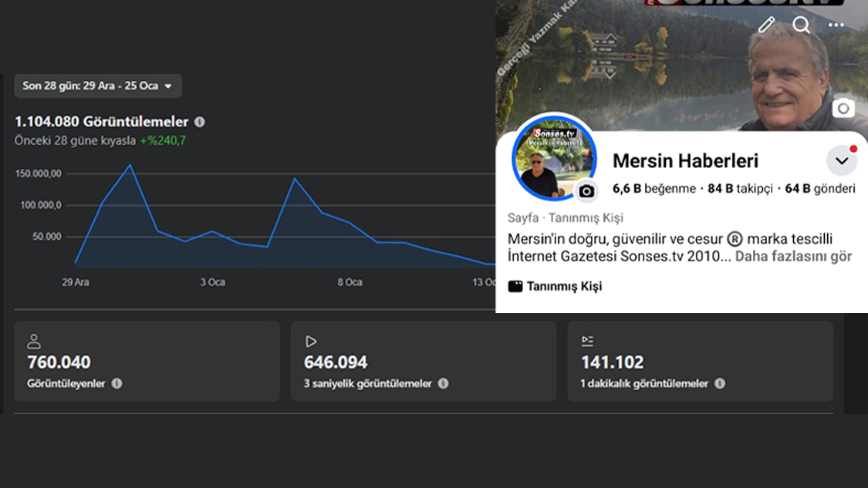Viewport: 868px width, 488px height.
Task: Open the Mersin Haberleri profile picture
Action: pyautogui.click(x=553, y=158)
